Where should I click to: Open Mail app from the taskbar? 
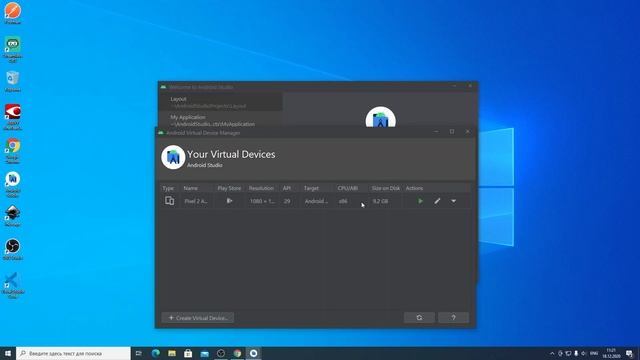coord(204,353)
